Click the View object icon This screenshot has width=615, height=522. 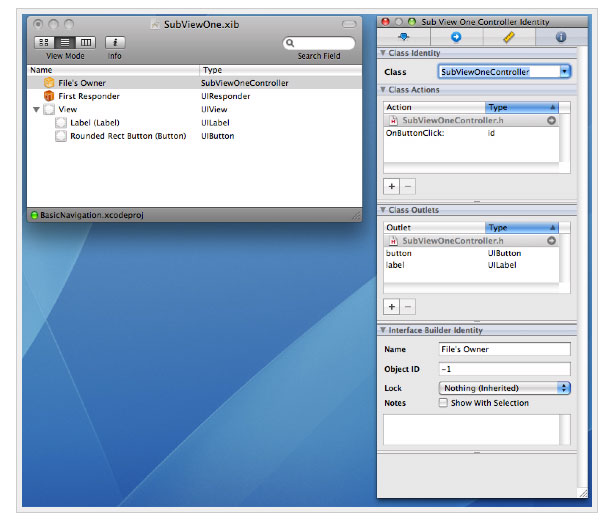49,109
